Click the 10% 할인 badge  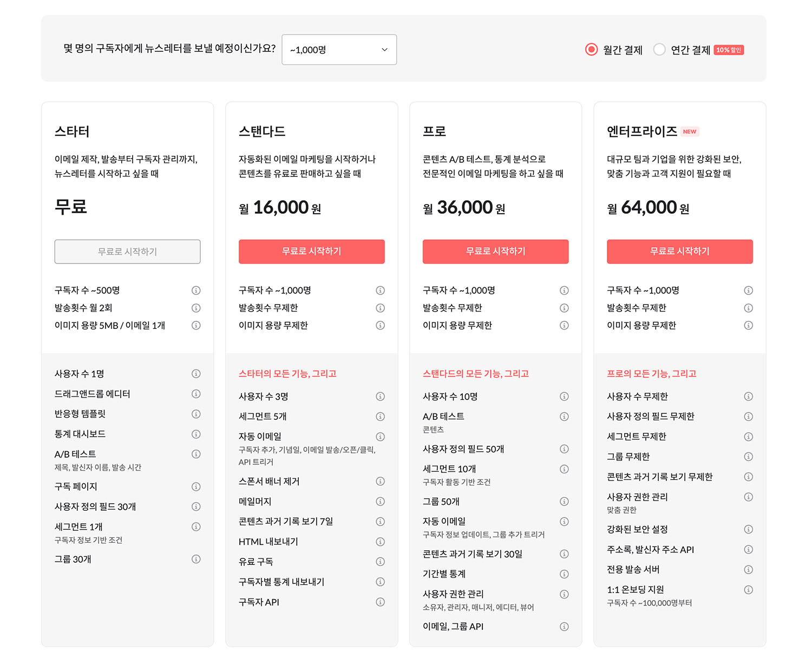pyautogui.click(x=729, y=50)
